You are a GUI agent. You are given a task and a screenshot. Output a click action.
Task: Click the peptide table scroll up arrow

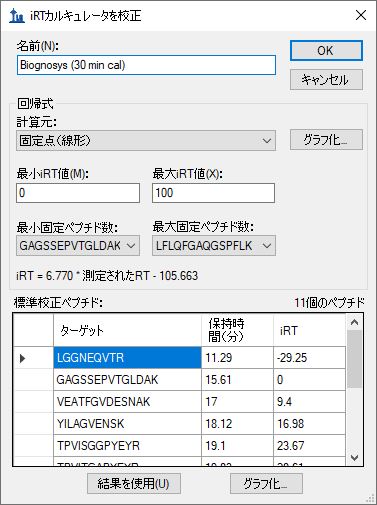354,322
